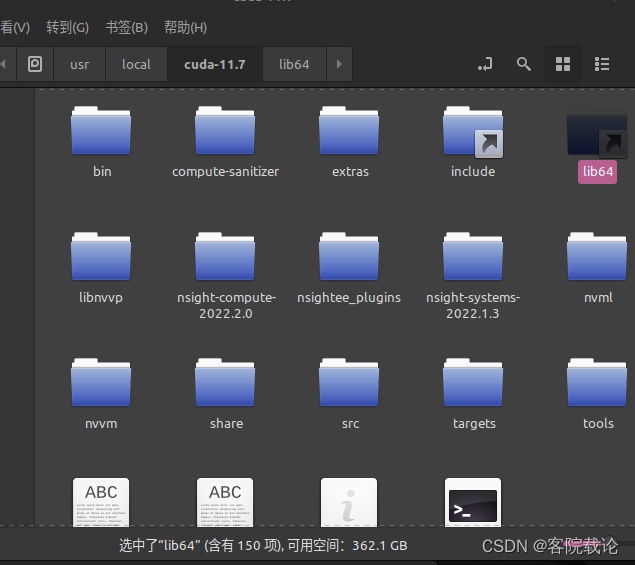Open the 帮助(H) menu

tap(185, 27)
